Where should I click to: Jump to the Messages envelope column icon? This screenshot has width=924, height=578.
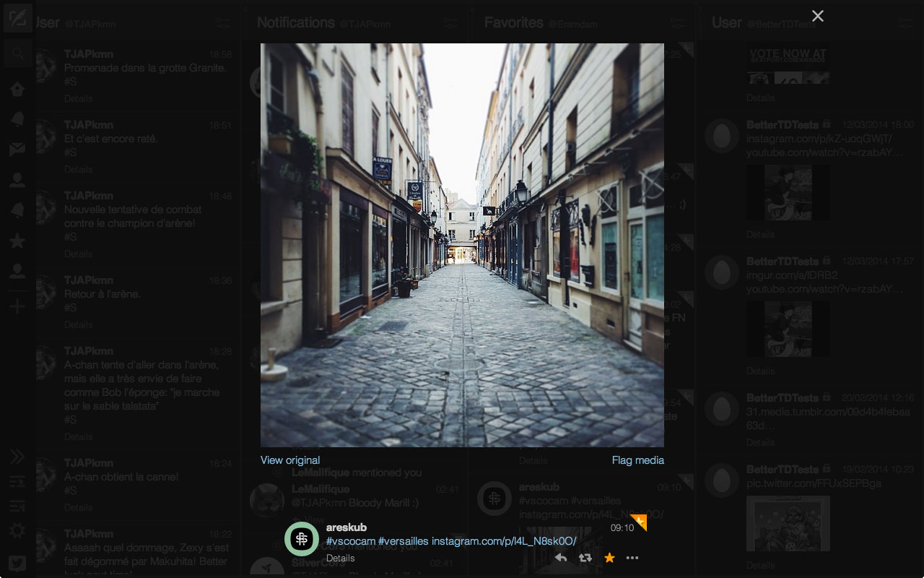pos(17,150)
